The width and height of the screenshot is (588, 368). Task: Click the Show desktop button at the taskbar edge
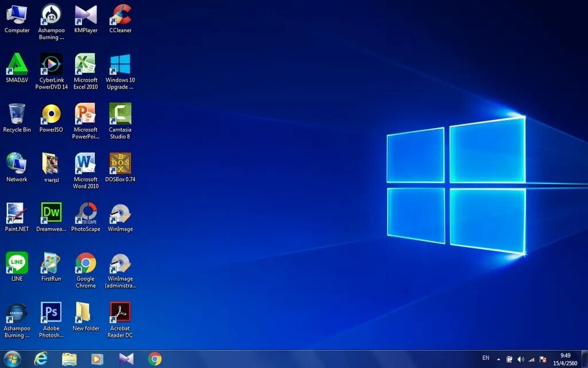584,359
